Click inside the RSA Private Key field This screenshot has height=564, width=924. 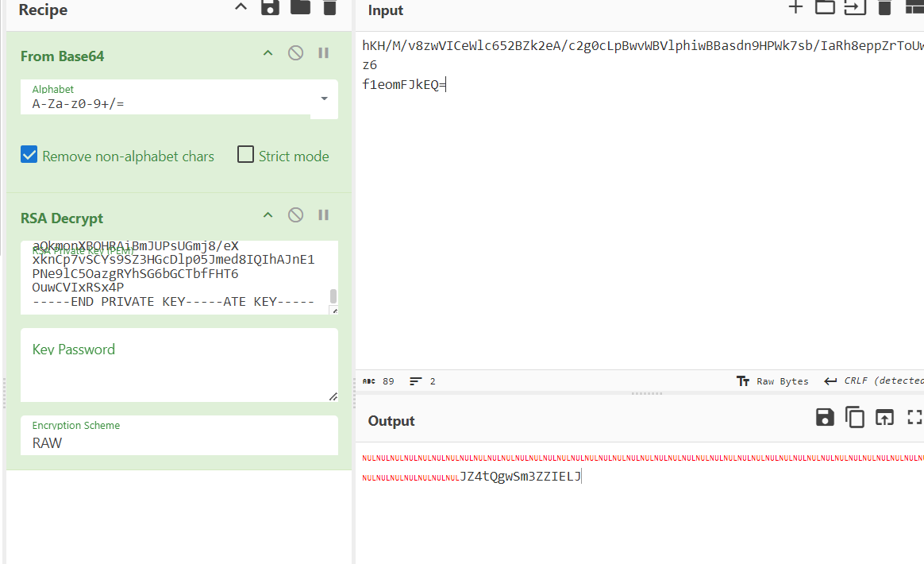[175, 277]
